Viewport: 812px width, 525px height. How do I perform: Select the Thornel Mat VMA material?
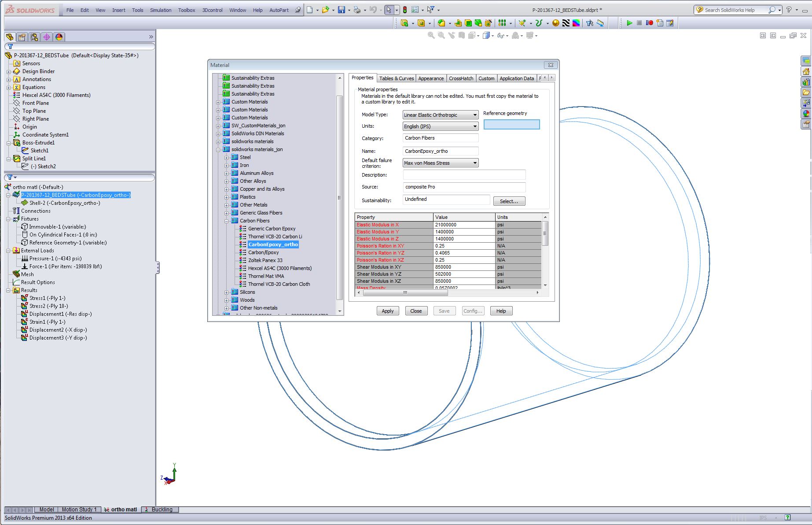[x=266, y=276]
